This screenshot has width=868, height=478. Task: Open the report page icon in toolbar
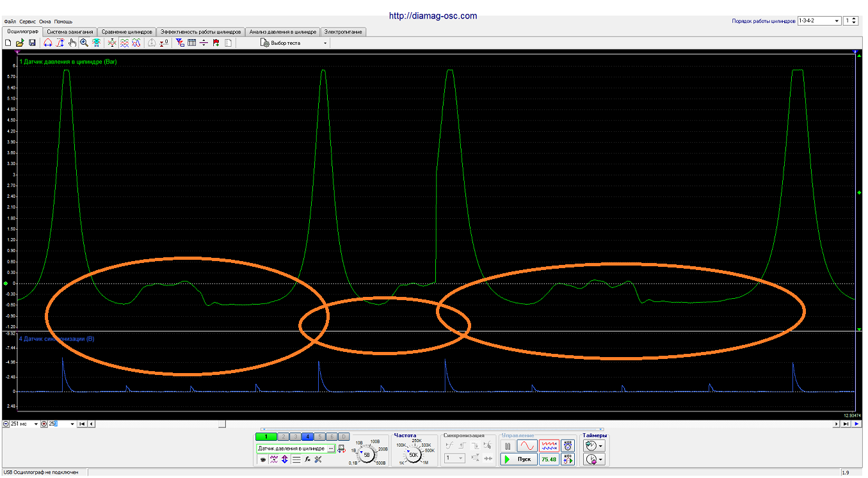point(229,43)
